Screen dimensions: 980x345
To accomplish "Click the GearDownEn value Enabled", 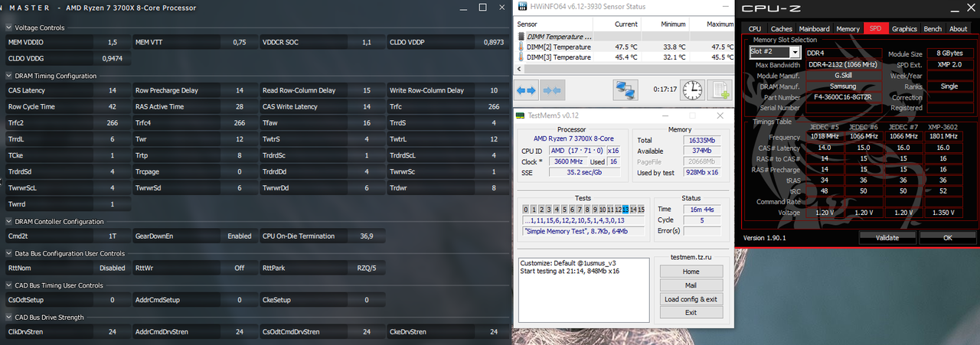I will (239, 236).
